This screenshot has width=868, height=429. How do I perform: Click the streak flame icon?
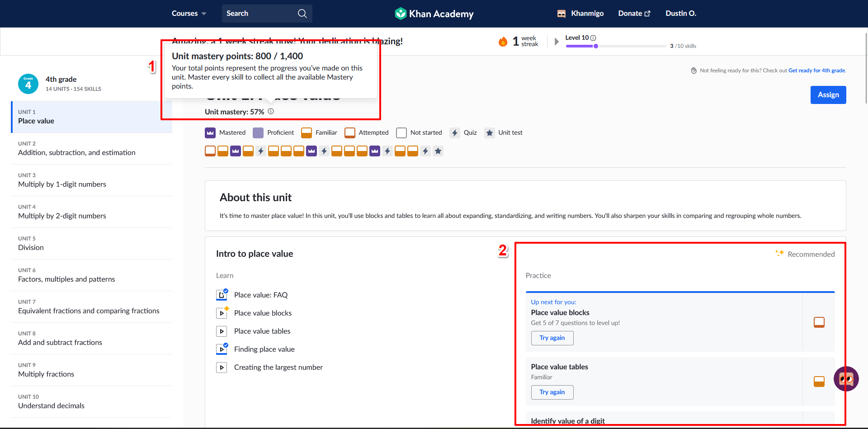click(503, 41)
